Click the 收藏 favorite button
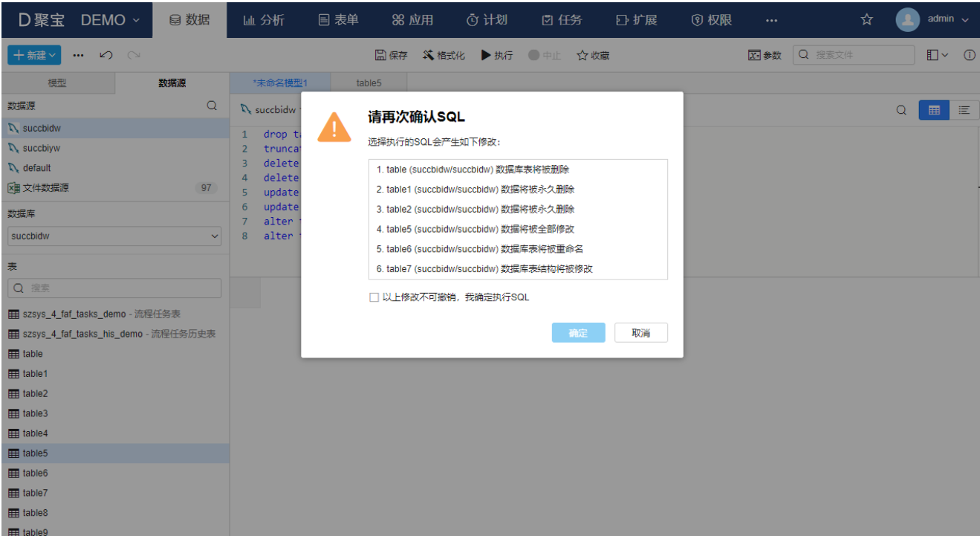This screenshot has width=980, height=536. pos(593,55)
